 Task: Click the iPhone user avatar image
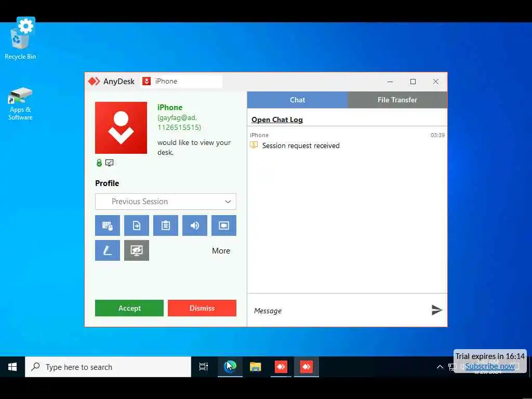pos(121,128)
